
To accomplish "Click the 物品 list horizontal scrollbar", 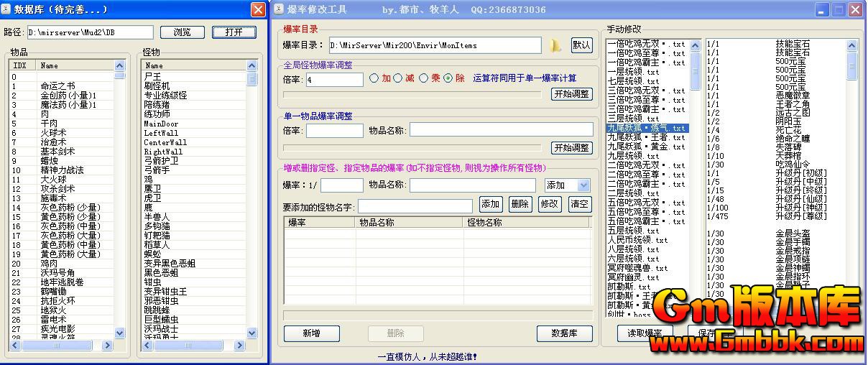I will (x=63, y=346).
